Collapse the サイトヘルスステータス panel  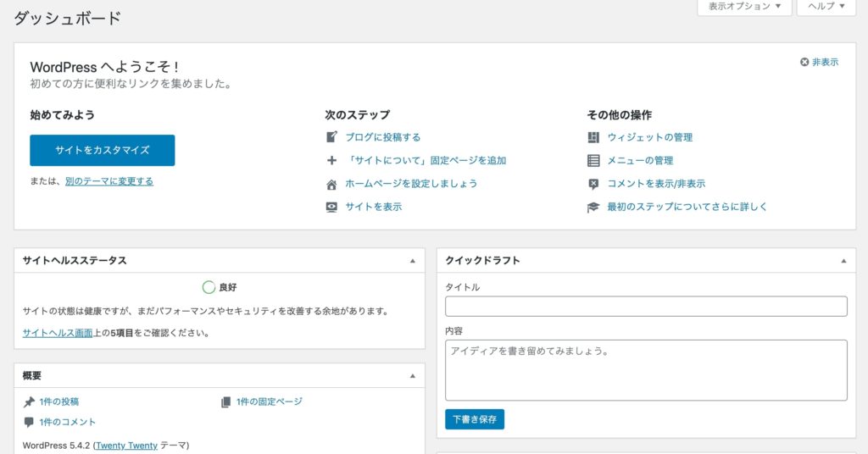tap(413, 261)
